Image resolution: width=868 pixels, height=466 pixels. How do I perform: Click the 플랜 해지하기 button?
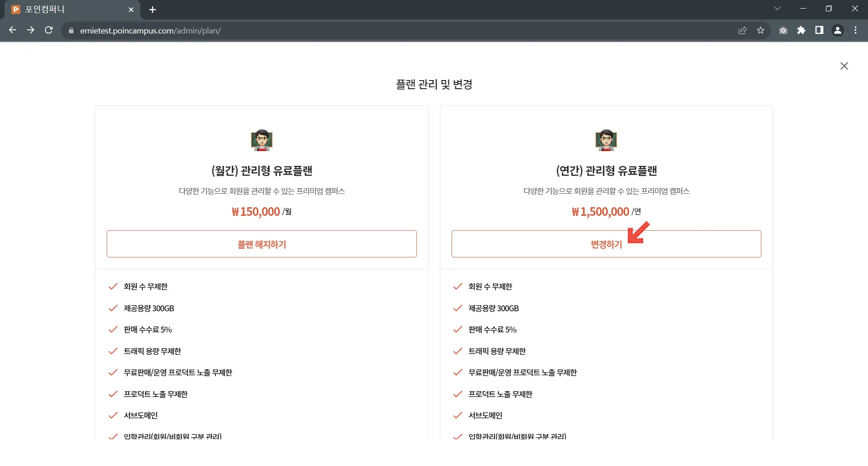[x=262, y=244]
